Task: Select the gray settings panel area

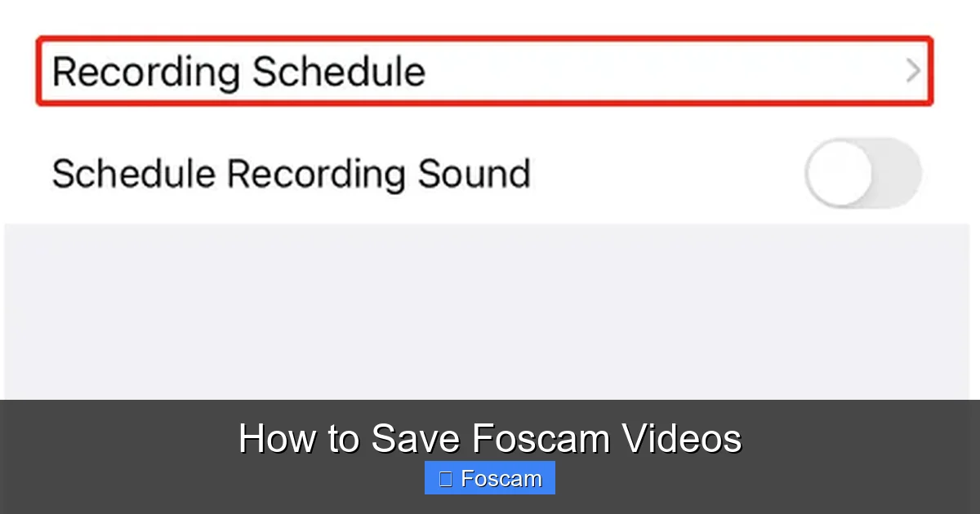Action: (490, 310)
